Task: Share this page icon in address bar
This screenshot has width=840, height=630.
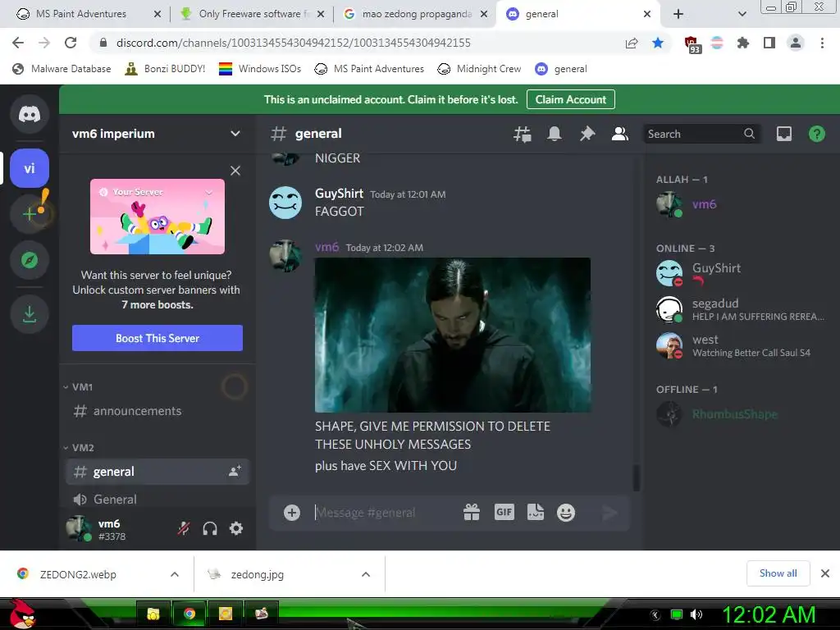Action: click(x=632, y=43)
